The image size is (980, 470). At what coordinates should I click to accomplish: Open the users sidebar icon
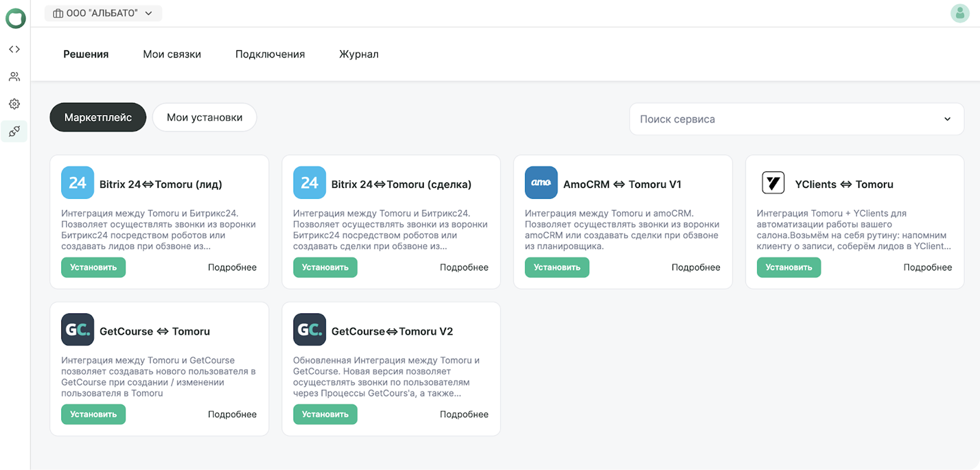point(14,76)
